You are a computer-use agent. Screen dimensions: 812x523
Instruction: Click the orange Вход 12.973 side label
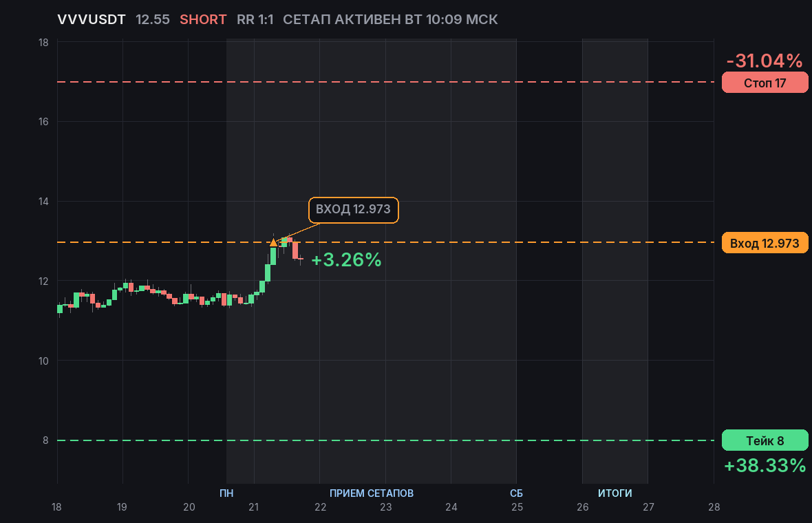[765, 243]
